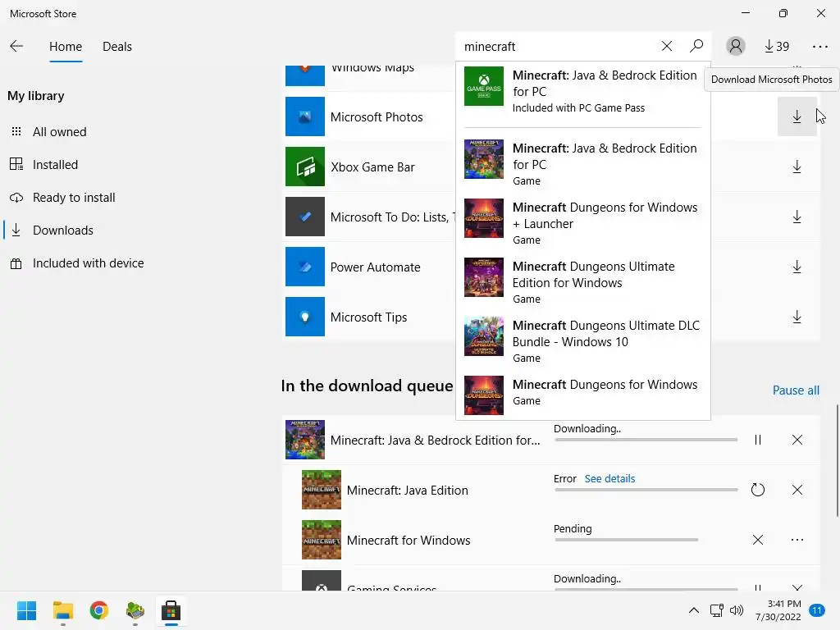The image size is (840, 630).
Task: Open Minecraft: Java Edition queue thumbnail
Action: [322, 490]
